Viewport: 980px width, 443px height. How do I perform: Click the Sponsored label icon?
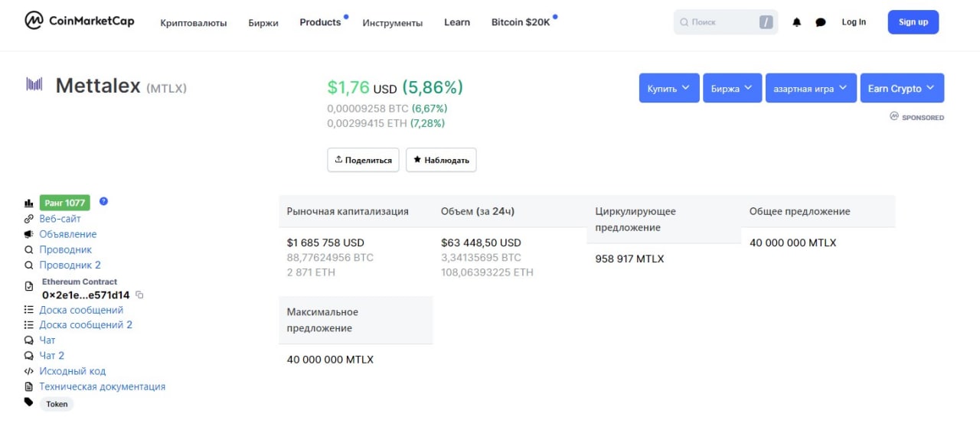pos(893,116)
